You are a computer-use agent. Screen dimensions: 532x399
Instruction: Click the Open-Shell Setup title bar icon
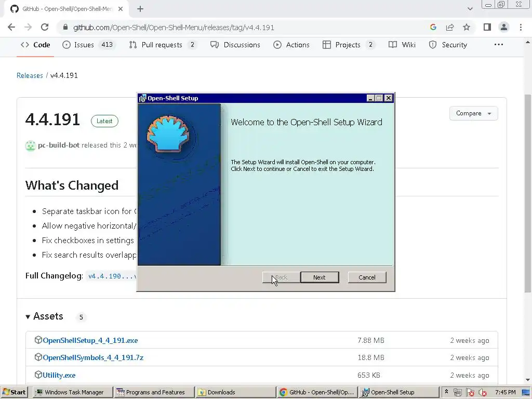point(142,98)
